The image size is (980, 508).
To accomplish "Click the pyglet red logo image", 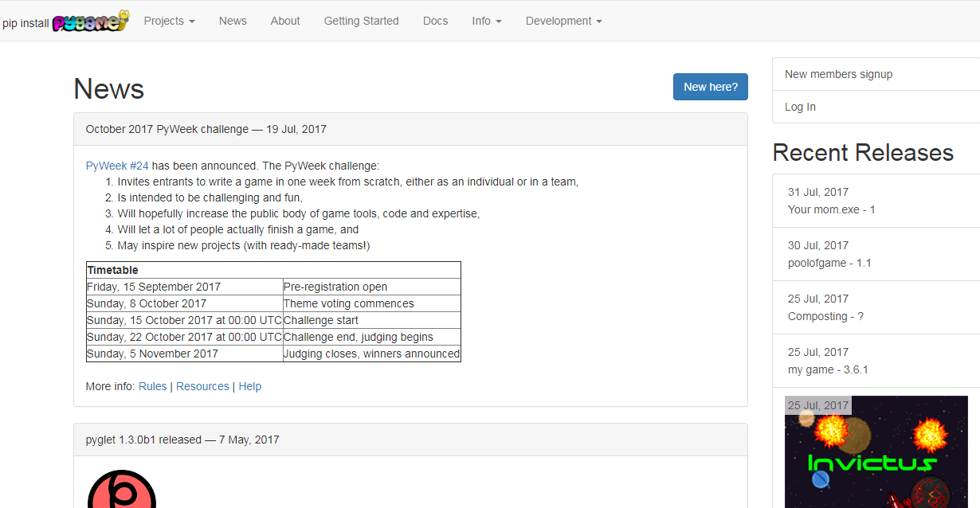I will [x=121, y=489].
